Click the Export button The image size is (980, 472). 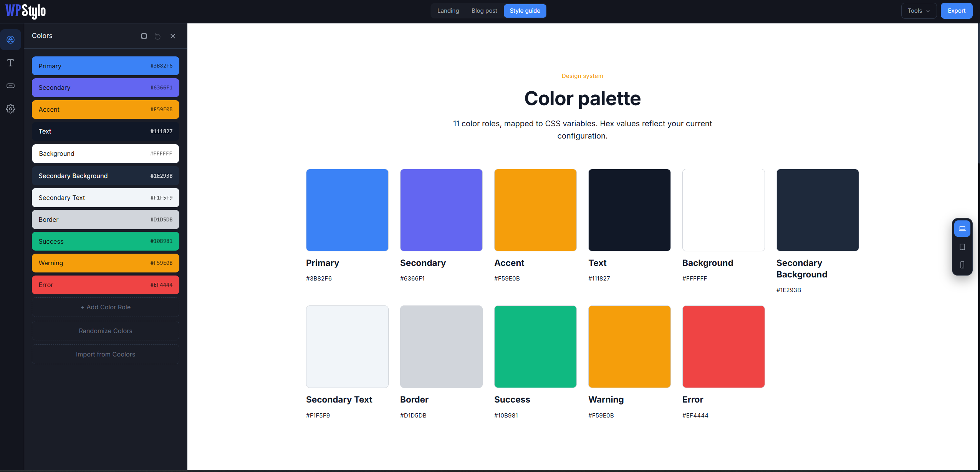[956, 11]
